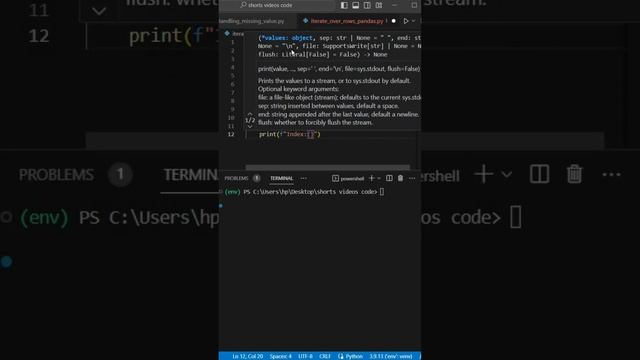Viewport: 640px width, 360px height.
Task: Run Python file with play button
Action: pos(406,21)
